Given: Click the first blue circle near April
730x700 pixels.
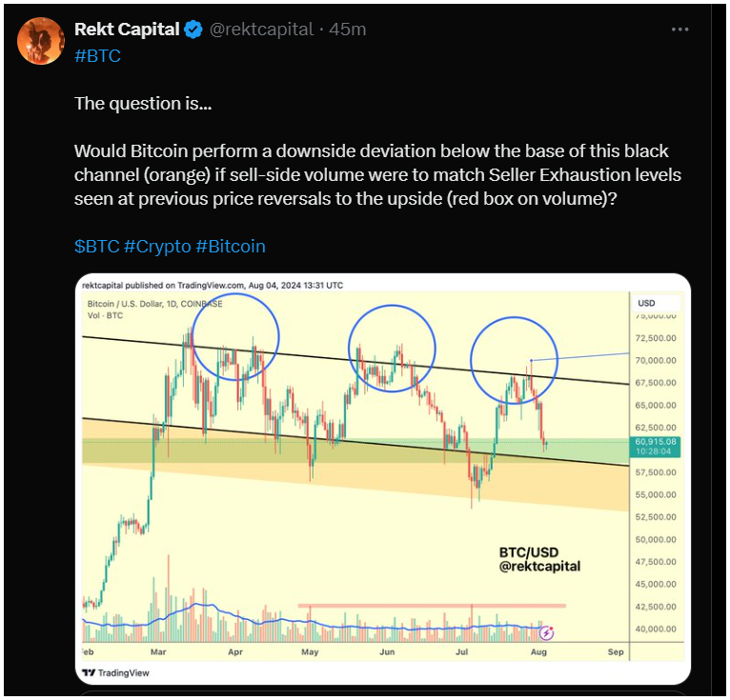Looking at the screenshot, I should (x=235, y=337).
